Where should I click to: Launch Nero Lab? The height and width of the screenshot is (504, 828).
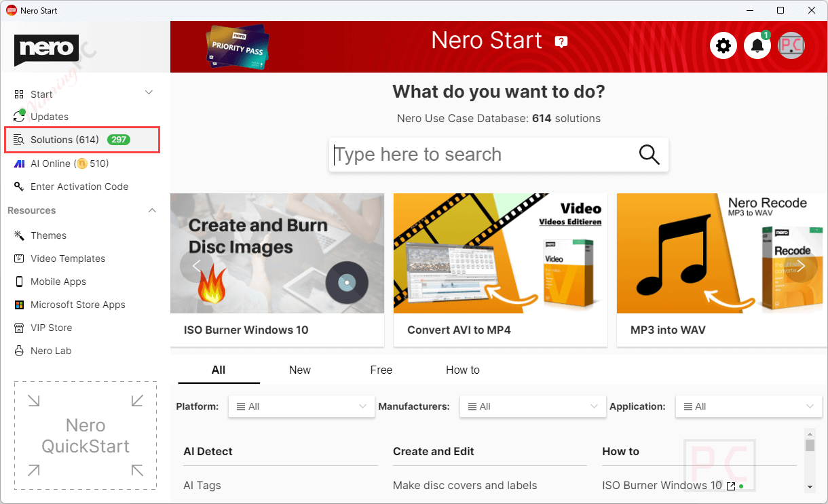click(50, 351)
